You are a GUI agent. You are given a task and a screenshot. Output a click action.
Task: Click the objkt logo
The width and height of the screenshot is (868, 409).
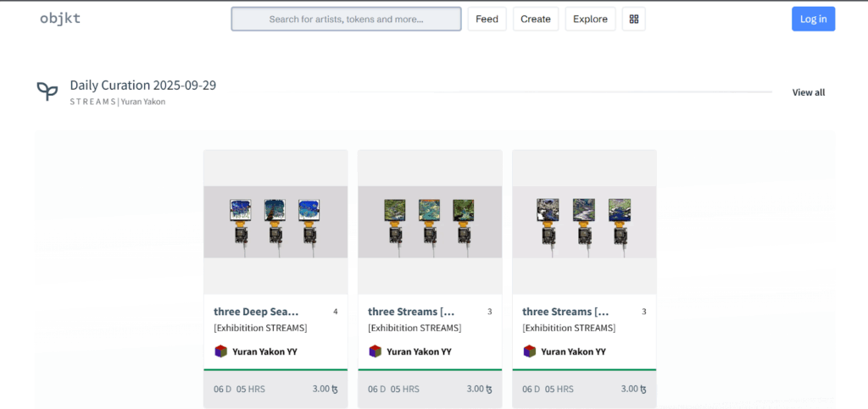[x=60, y=19]
